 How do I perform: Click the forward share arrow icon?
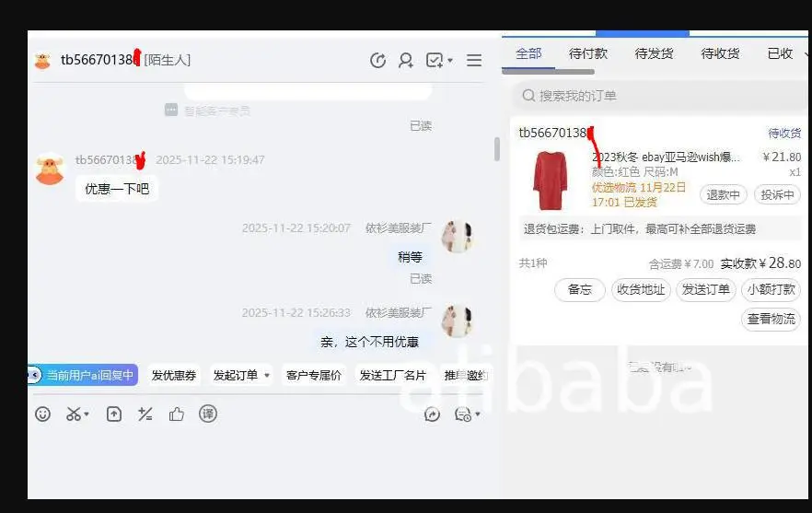pos(432,414)
